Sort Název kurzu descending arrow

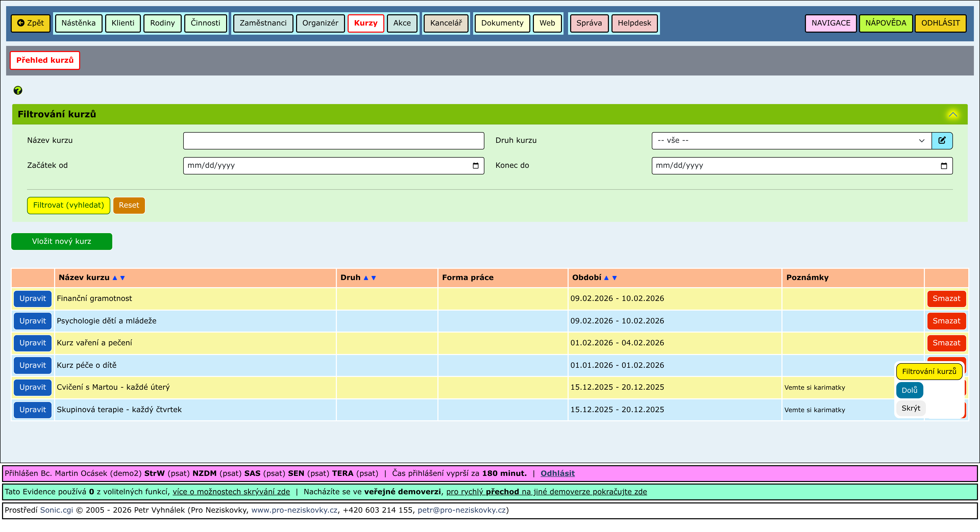(122, 278)
